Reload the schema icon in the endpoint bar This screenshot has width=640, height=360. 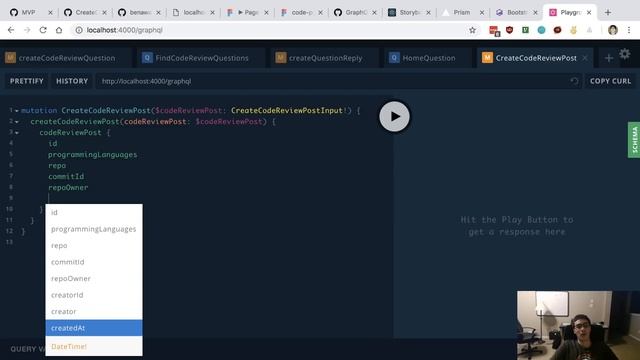tap(574, 81)
